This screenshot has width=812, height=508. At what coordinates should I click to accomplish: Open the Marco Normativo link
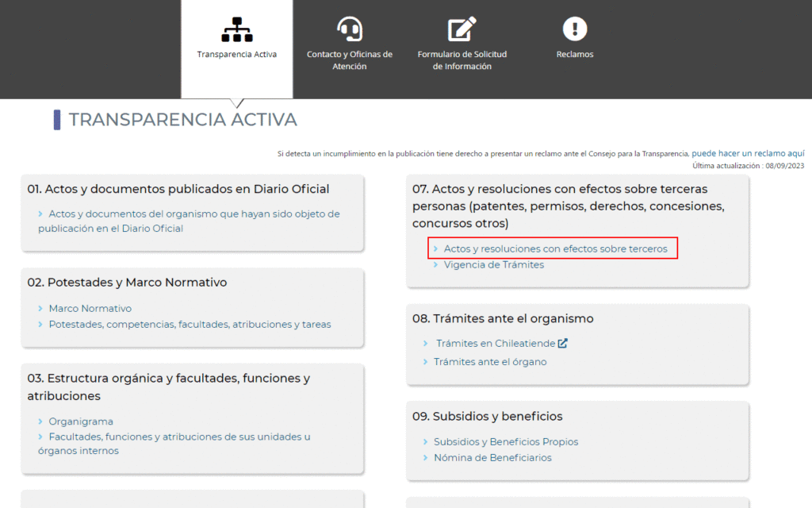90,309
